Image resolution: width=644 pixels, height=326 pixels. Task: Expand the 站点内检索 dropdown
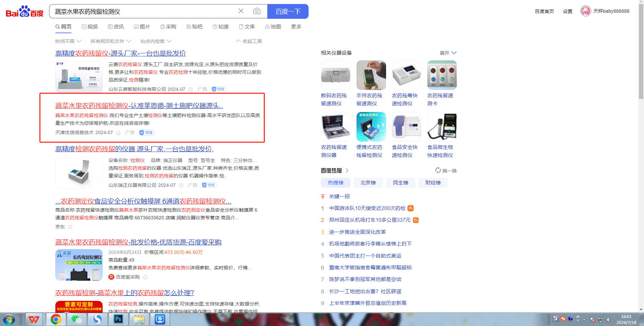click(156, 41)
